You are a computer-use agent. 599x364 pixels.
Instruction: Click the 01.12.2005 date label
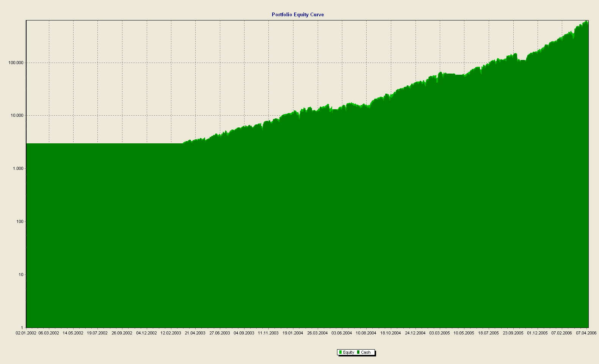coord(537,333)
